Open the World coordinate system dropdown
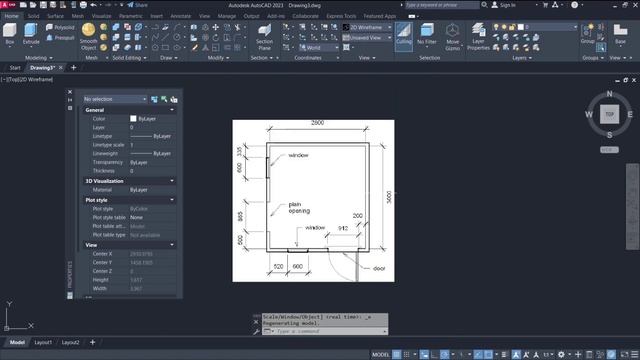This screenshot has width=640, height=360. click(319, 48)
